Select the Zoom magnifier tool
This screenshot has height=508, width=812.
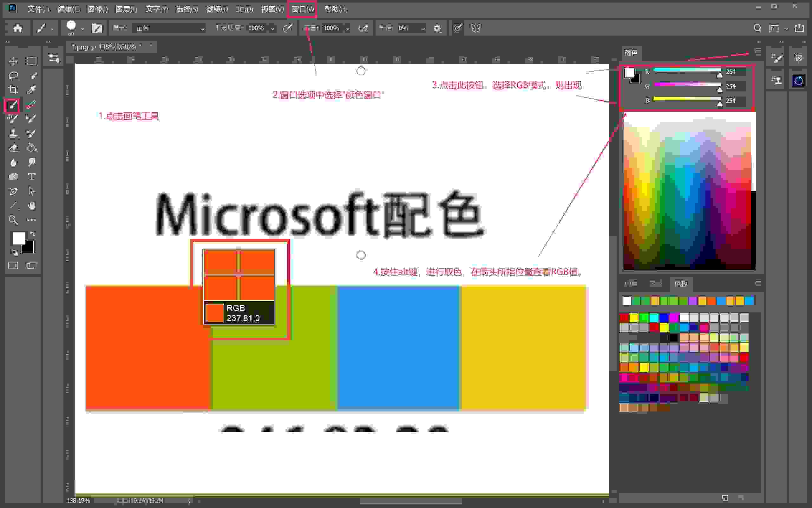[x=13, y=220]
